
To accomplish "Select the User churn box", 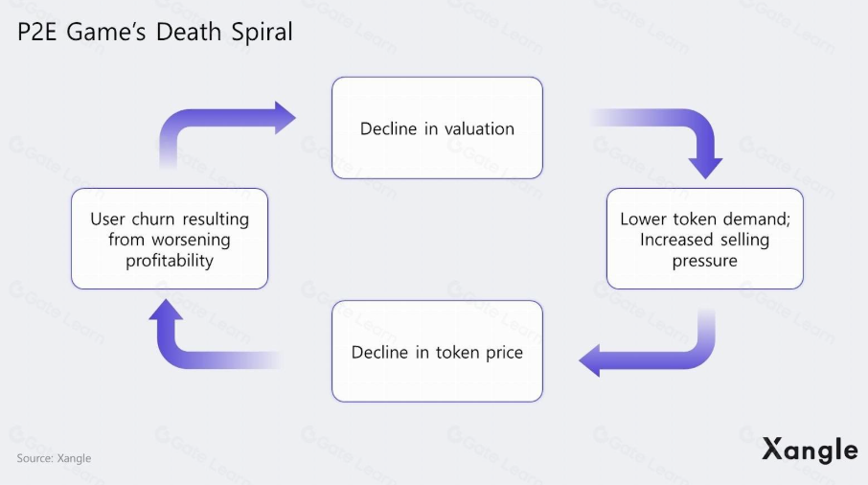I will point(170,239).
